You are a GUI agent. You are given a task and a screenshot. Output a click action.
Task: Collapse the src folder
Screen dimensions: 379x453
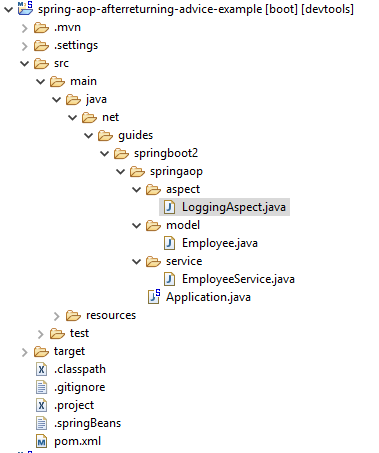pos(24,63)
